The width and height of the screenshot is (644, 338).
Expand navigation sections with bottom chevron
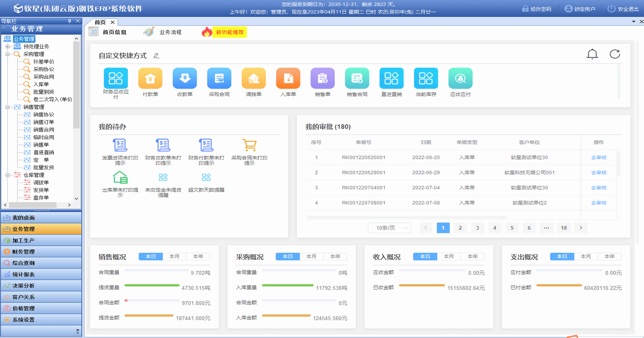tap(78, 331)
